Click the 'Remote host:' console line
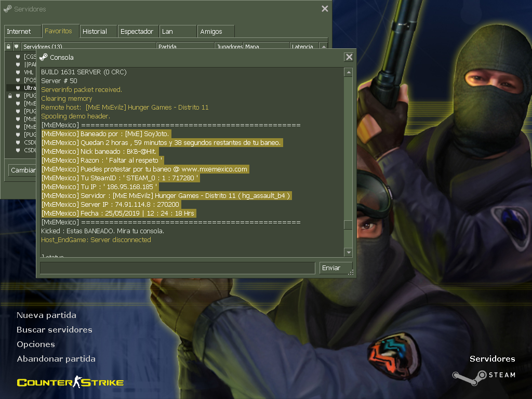Image resolution: width=532 pixels, height=399 pixels. click(125, 107)
